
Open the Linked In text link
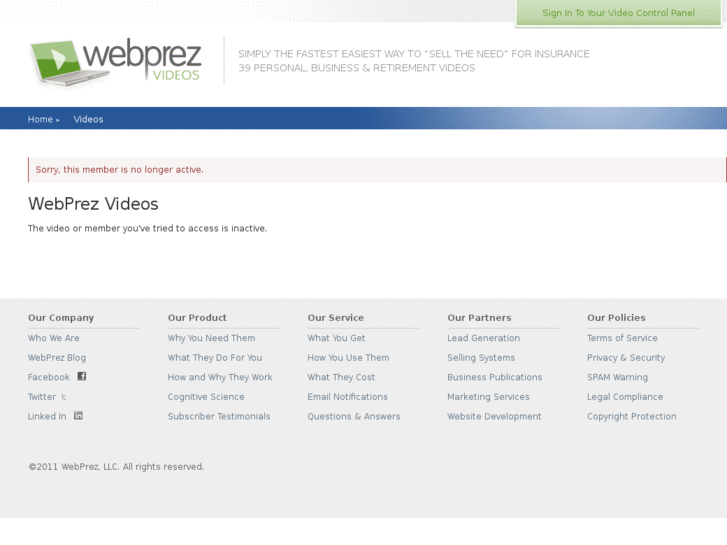(x=47, y=416)
